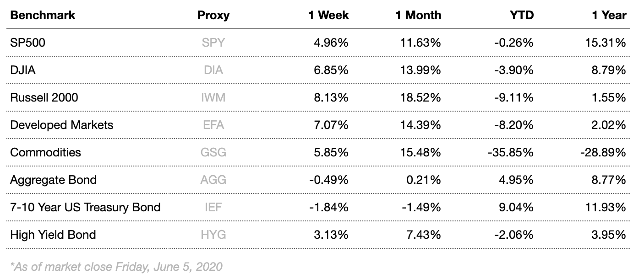The width and height of the screenshot is (644, 279).
Task: Select the IEF treasury ticker
Action: click(213, 207)
